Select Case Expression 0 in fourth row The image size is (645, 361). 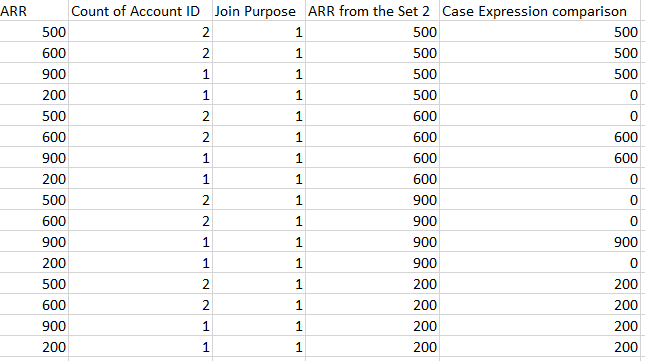pyautogui.click(x=540, y=95)
